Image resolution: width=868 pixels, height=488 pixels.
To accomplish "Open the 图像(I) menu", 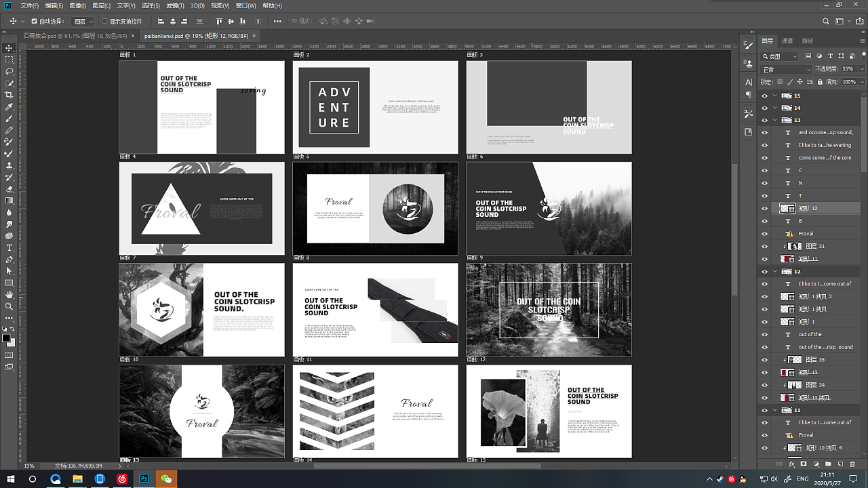I will tap(77, 5).
